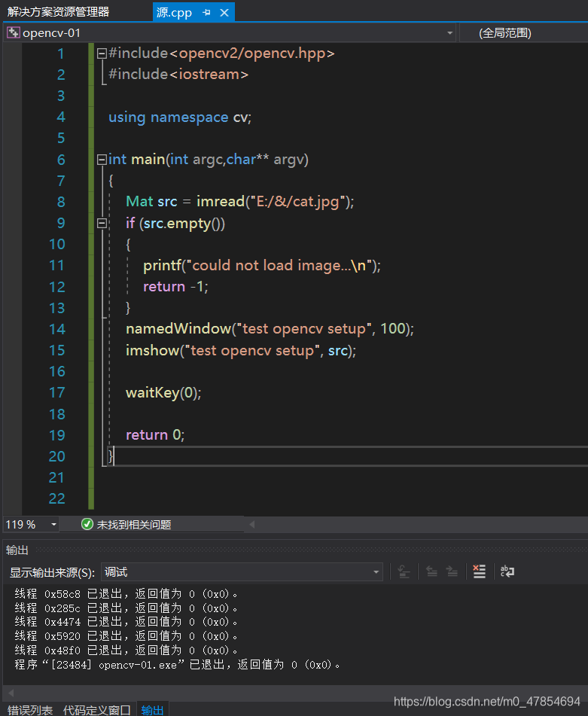
Task: Click the 输出 panel title
Action: tap(17, 550)
